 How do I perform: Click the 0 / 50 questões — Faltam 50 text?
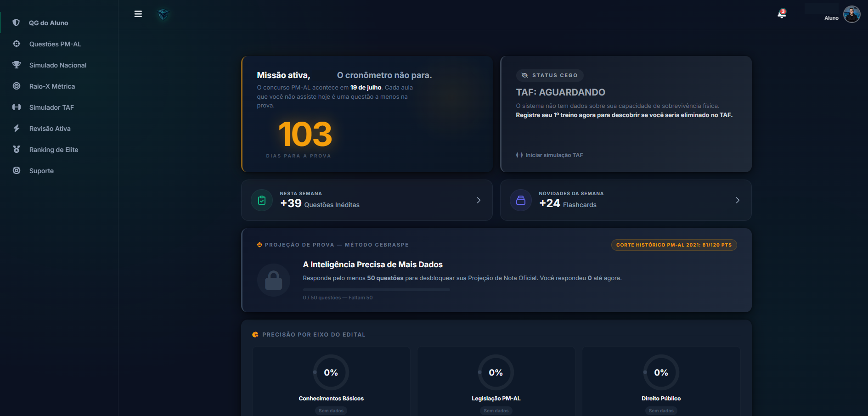point(338,298)
